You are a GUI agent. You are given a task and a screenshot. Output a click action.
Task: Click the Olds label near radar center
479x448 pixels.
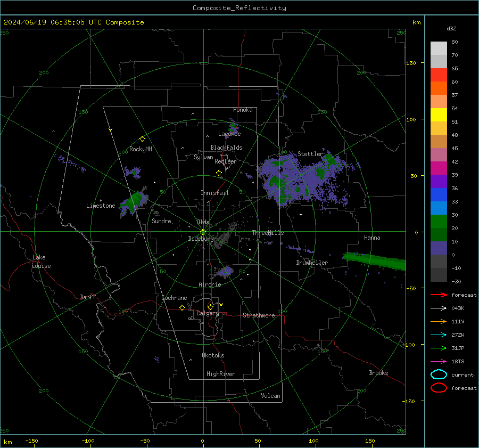pyautogui.click(x=203, y=222)
